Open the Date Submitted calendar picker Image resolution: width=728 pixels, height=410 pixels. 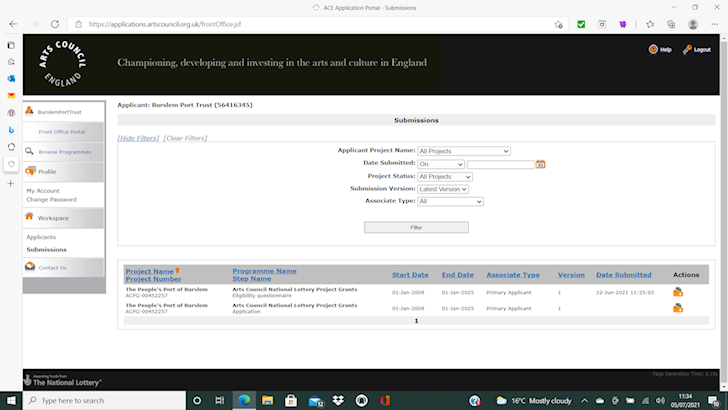click(x=540, y=164)
